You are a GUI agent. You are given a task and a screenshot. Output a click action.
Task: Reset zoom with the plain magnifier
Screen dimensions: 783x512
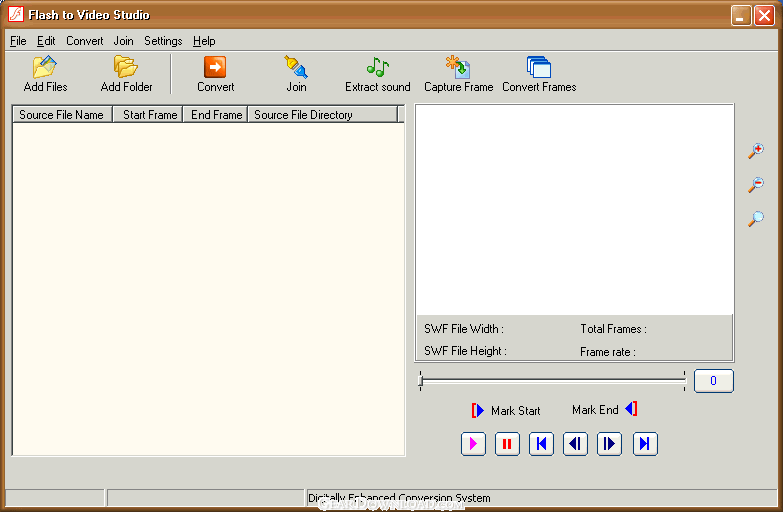[756, 219]
